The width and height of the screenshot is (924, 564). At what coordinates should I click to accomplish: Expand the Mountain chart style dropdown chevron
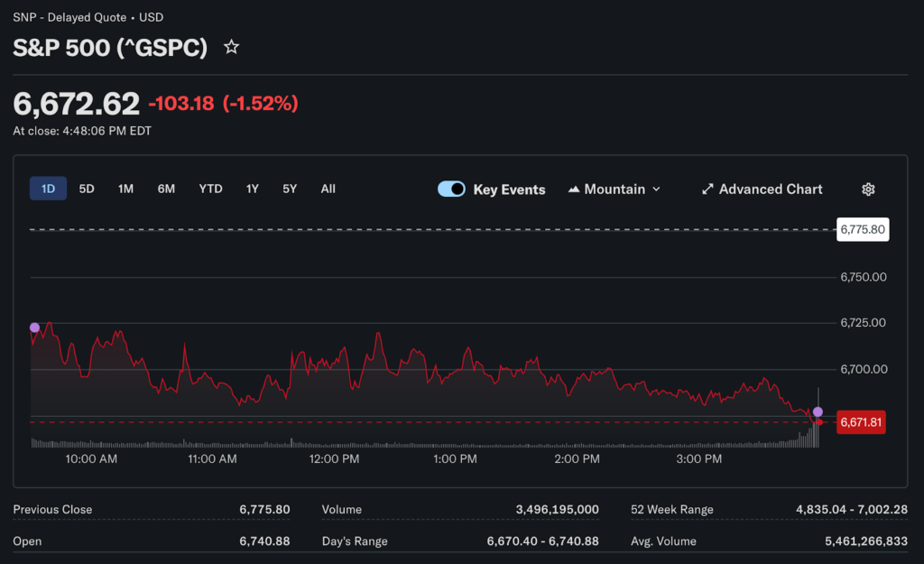tap(656, 190)
